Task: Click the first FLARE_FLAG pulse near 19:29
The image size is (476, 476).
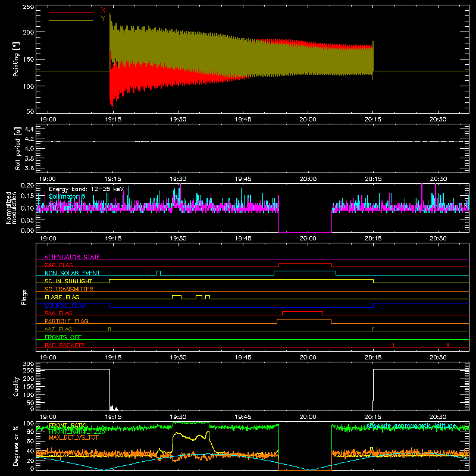Action: (x=177, y=297)
